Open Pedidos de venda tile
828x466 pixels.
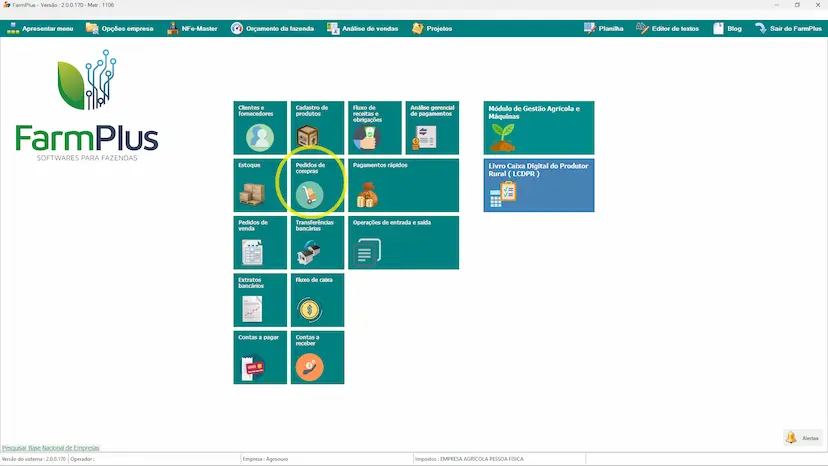point(260,243)
